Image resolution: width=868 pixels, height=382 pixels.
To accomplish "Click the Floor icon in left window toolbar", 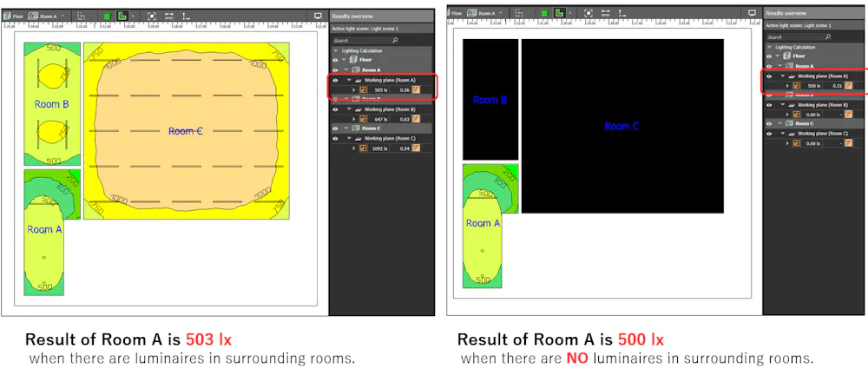I will coord(7,16).
